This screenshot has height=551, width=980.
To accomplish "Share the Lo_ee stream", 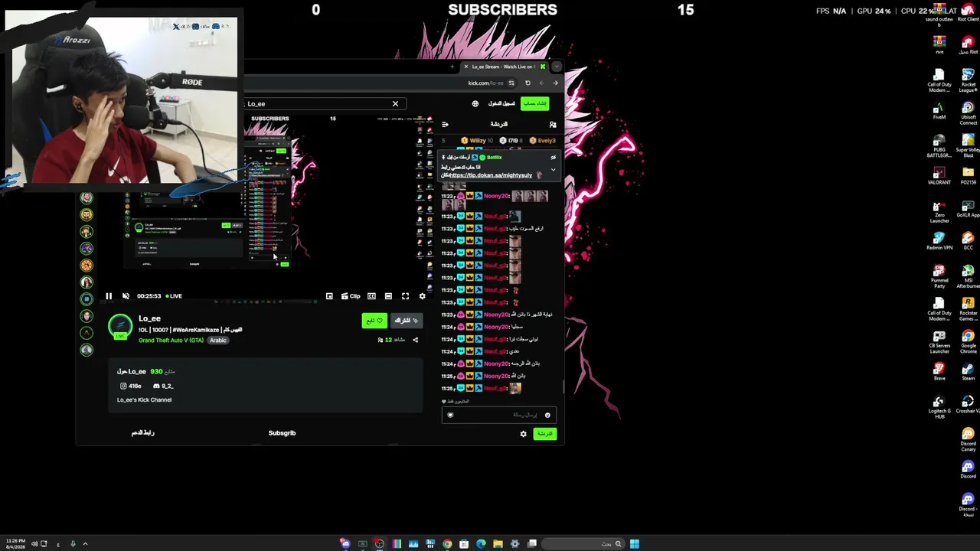I will coord(415,340).
